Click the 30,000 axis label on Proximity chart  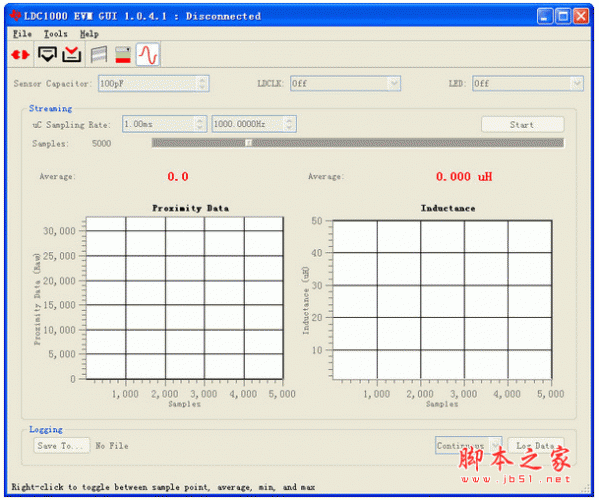click(x=59, y=231)
